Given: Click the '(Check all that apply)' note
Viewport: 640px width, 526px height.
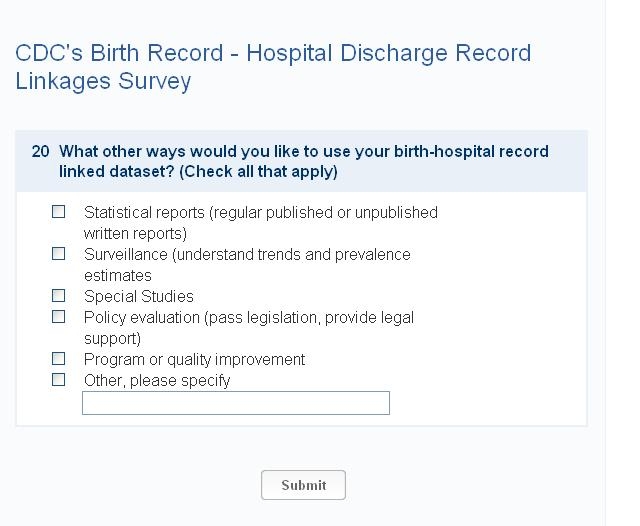Looking at the screenshot, I should [258, 172].
